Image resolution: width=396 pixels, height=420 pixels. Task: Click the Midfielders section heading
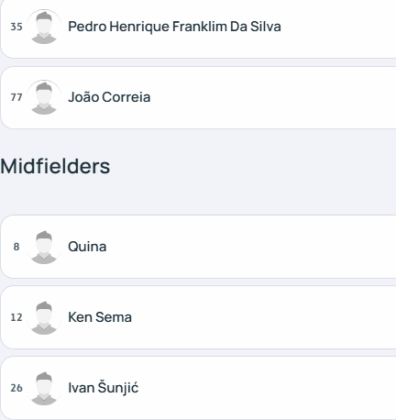(x=55, y=166)
